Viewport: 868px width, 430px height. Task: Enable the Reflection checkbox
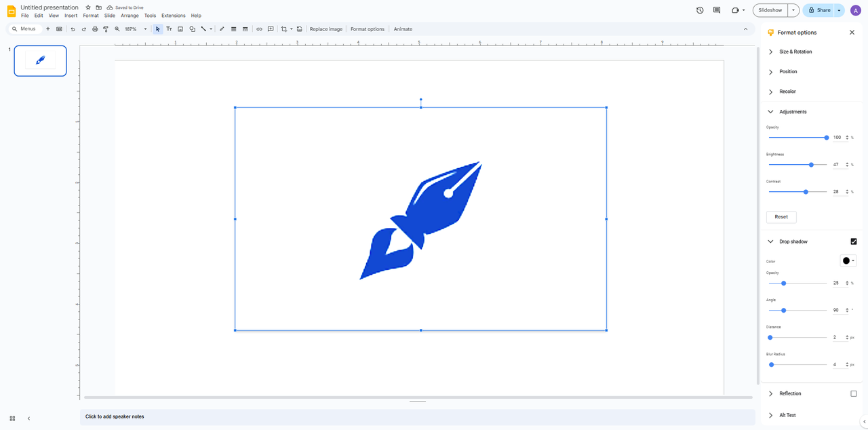point(854,393)
